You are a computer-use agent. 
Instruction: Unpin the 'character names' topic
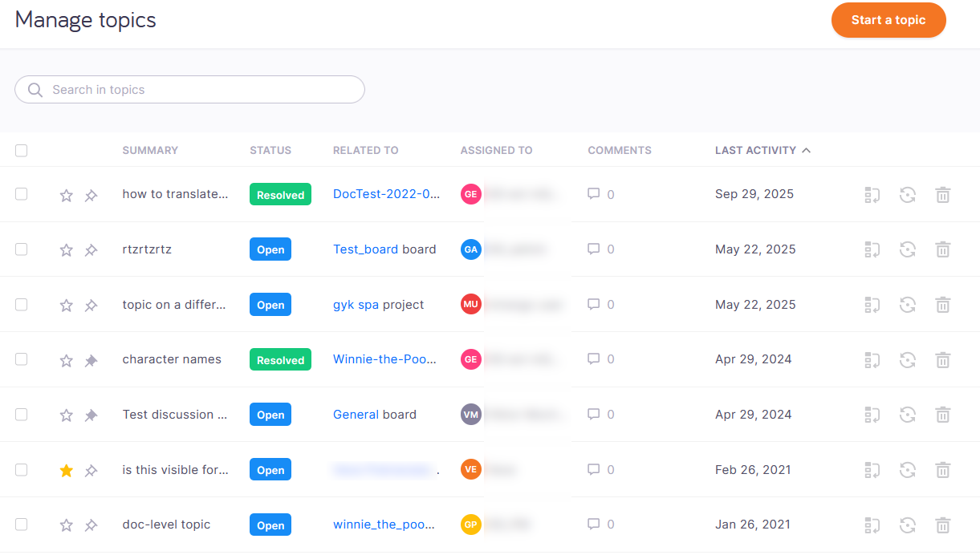coord(91,360)
